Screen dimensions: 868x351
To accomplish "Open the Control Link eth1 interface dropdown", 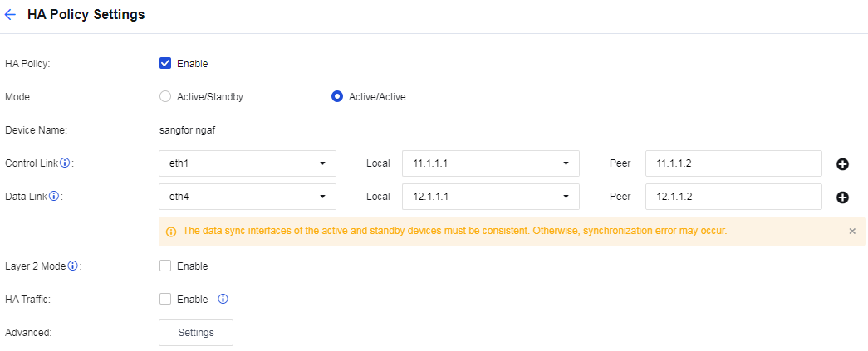I will (x=247, y=163).
